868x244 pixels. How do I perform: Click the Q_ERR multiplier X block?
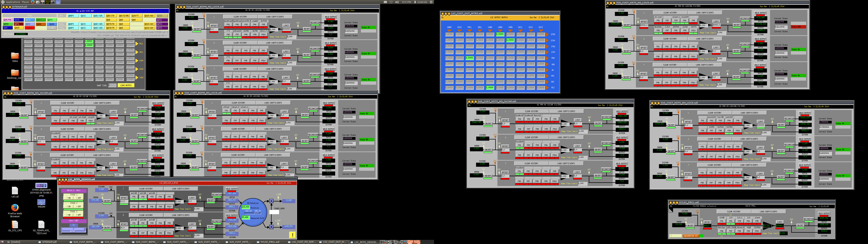[x=272, y=227]
